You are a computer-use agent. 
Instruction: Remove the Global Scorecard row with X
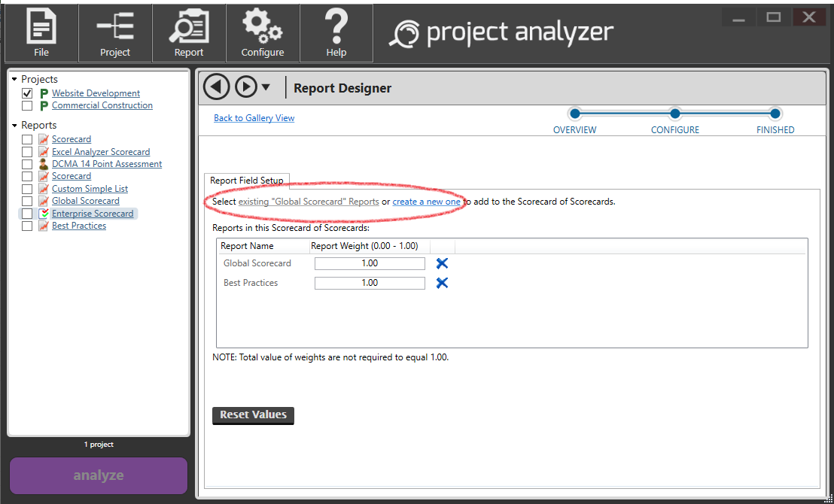(x=443, y=263)
